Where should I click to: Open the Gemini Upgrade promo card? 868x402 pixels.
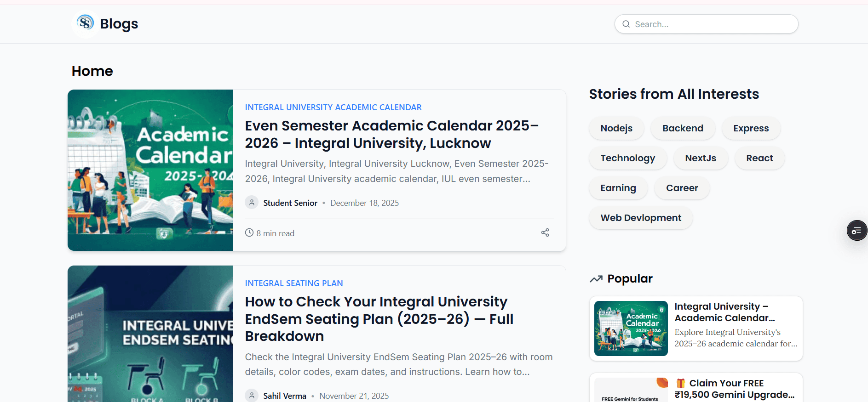pos(696,388)
